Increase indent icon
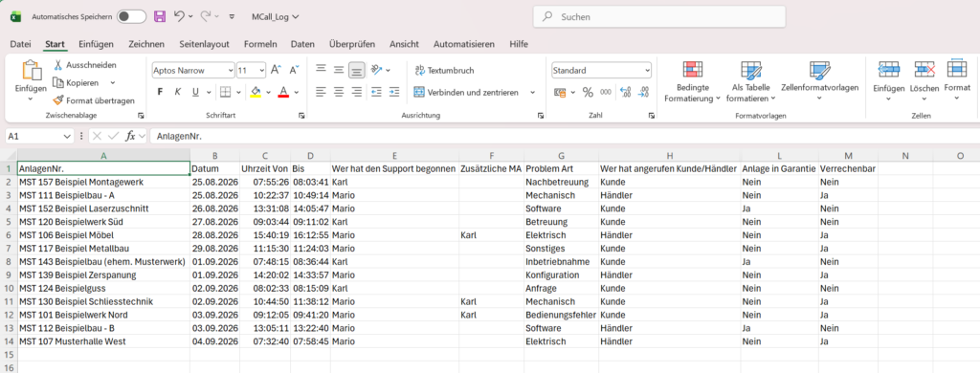 [393, 92]
